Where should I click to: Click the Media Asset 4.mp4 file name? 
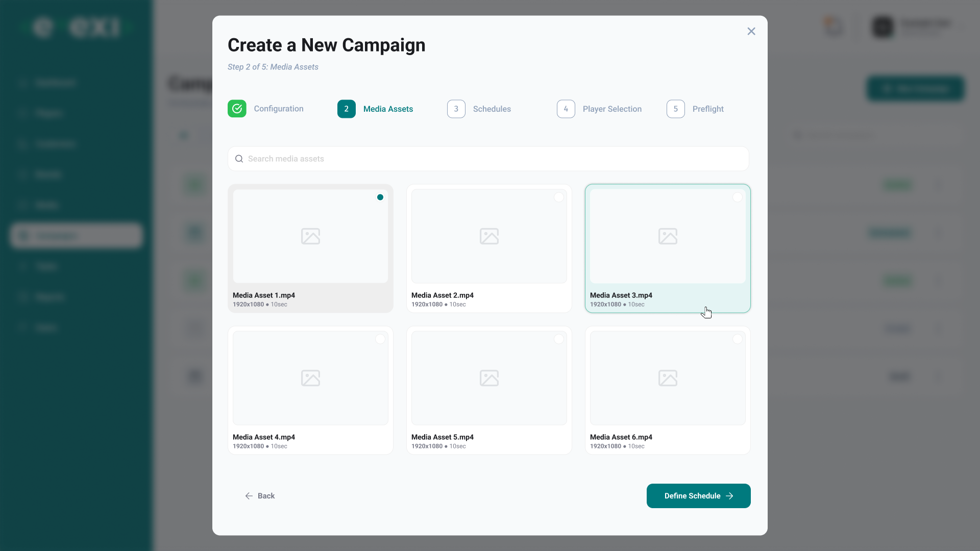coord(264,437)
